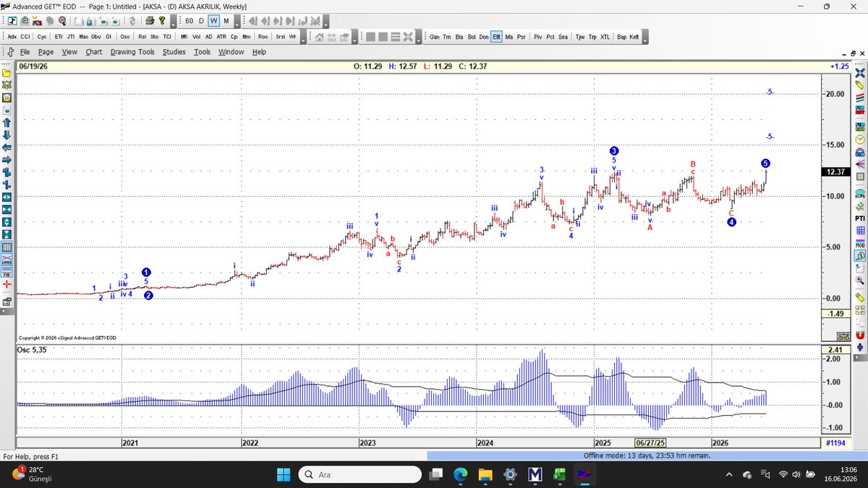This screenshot has height=488, width=868.
Task: Click the Keltner (Kelt) study button
Action: [x=634, y=36]
